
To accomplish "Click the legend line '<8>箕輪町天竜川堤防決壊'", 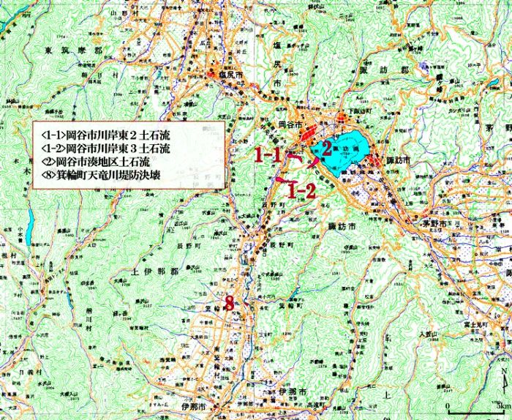I will (x=101, y=176).
